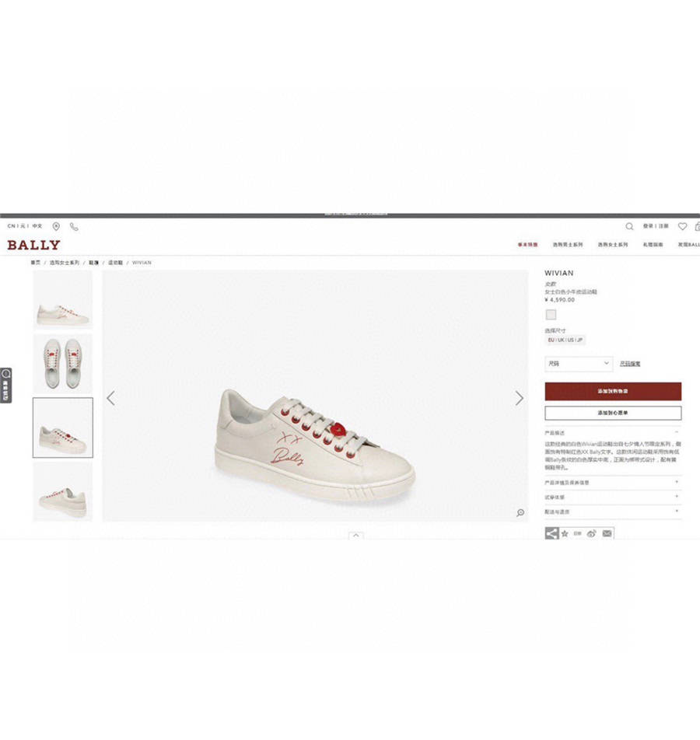Viewport: 700px width, 740px height.
Task: Click the phone contact icon
Action: [74, 226]
